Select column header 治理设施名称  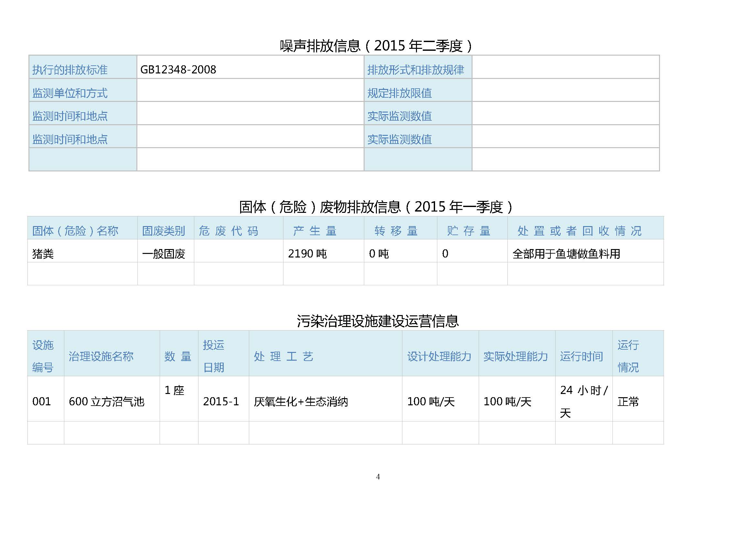(101, 356)
